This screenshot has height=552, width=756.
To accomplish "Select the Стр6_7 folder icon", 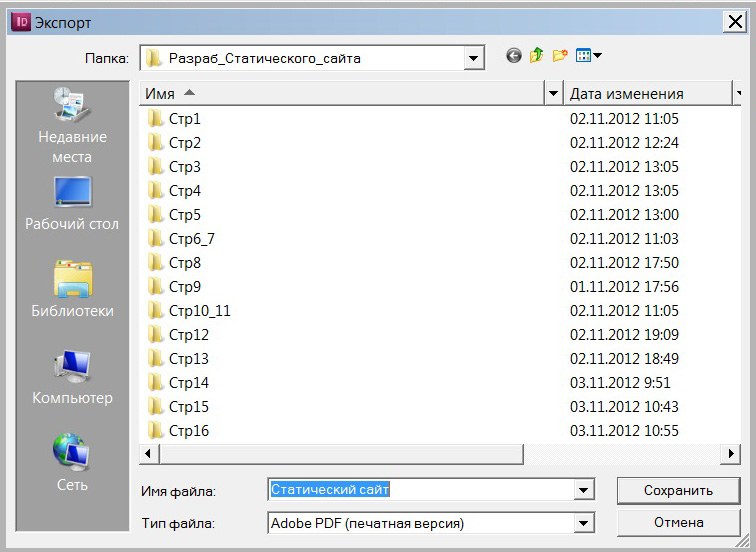I will click(x=155, y=239).
